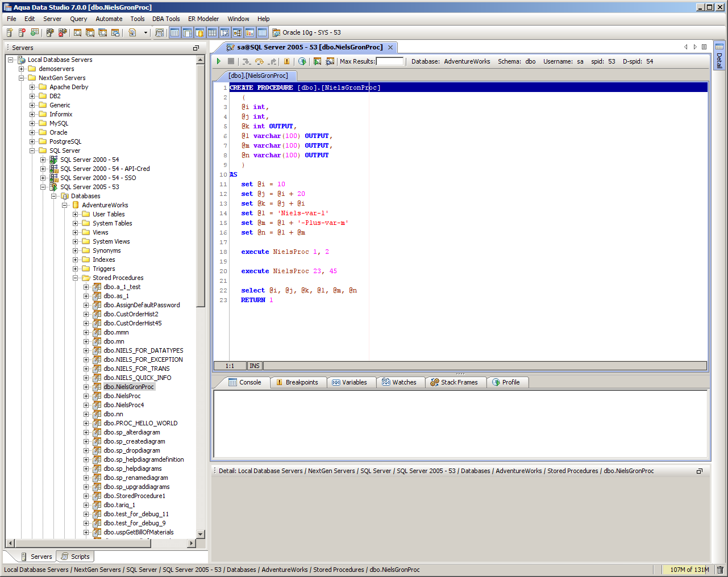Click the trash can icon in status bar

[x=720, y=570]
